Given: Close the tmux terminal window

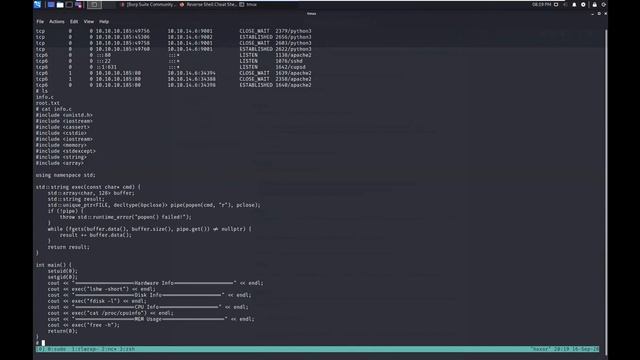Looking at the screenshot, I should click(605, 13).
